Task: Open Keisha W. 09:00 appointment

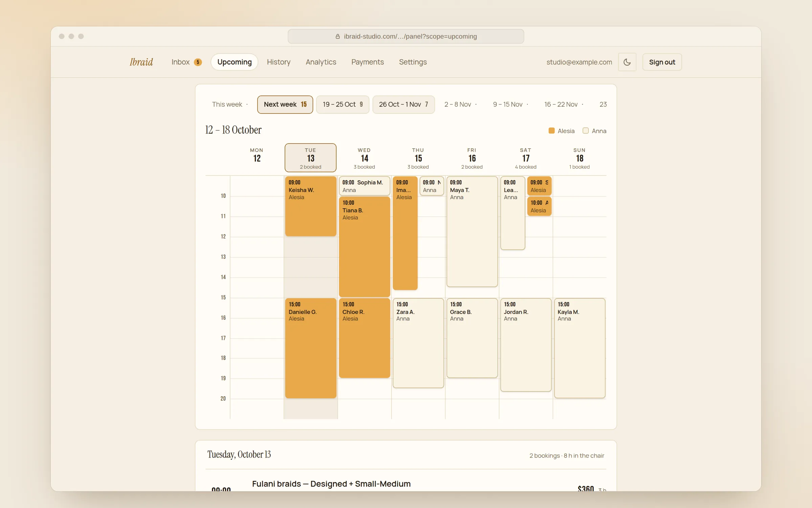Action: 311,206
